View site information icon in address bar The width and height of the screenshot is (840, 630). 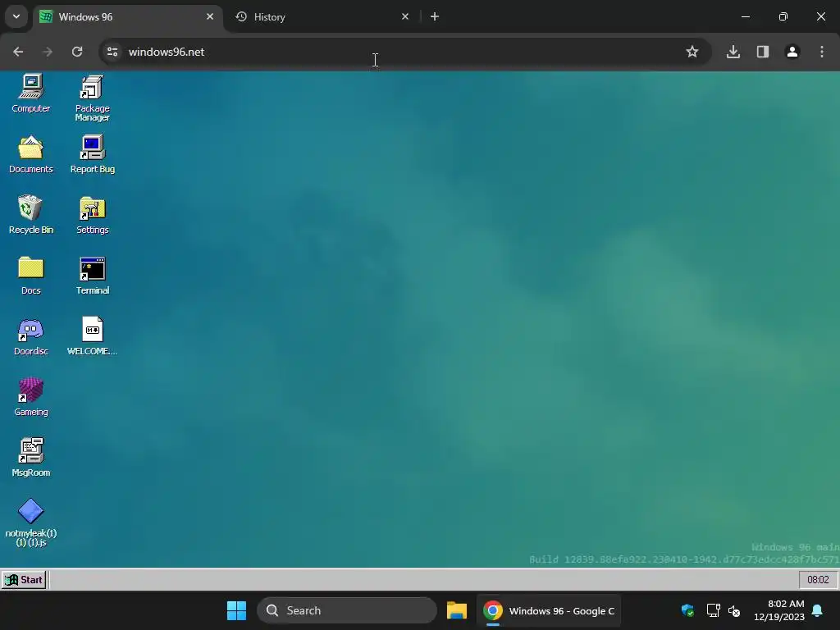(x=112, y=52)
